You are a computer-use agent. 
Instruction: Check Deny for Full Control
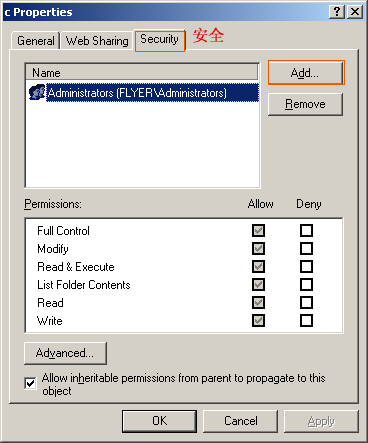[306, 230]
